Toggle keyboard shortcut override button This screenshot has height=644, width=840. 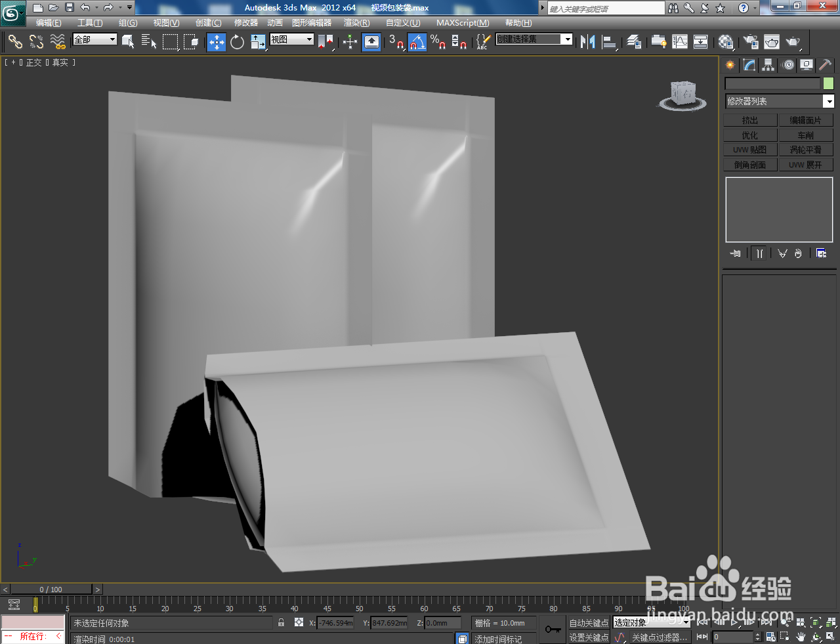pyautogui.click(x=371, y=41)
